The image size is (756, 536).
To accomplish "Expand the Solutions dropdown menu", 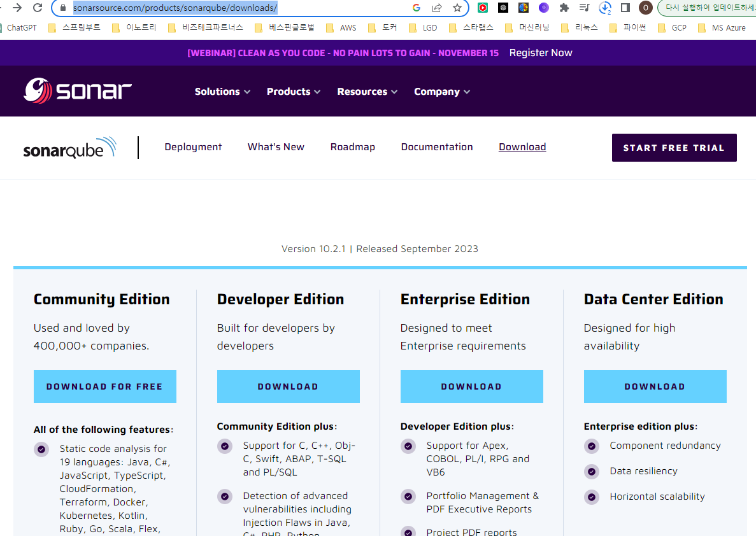I will coord(222,92).
